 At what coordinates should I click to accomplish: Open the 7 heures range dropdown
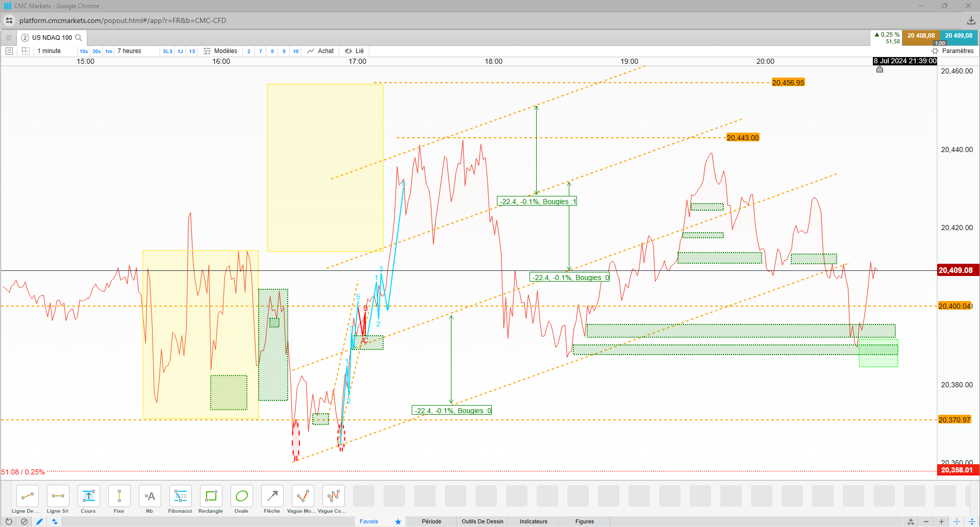tap(129, 51)
